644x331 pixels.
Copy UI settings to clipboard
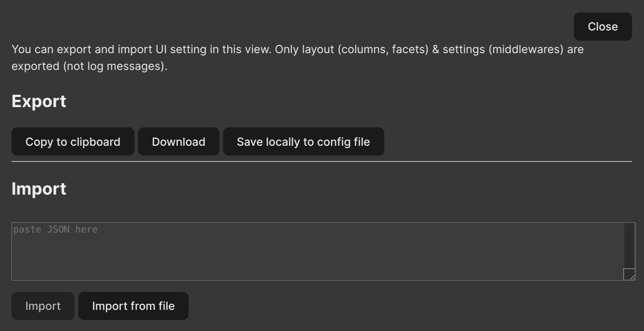73,142
